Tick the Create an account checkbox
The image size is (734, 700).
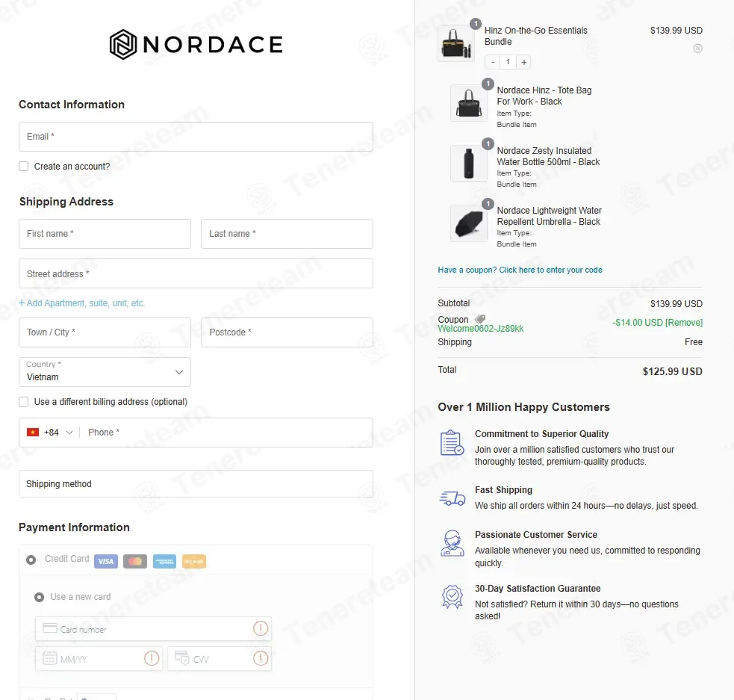pos(23,166)
